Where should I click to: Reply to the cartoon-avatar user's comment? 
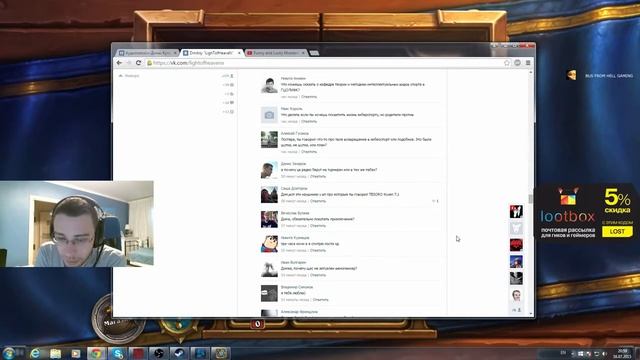(x=318, y=250)
